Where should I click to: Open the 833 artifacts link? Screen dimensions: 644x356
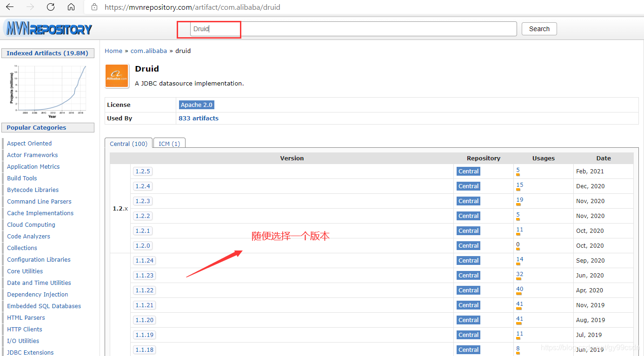[x=199, y=119]
